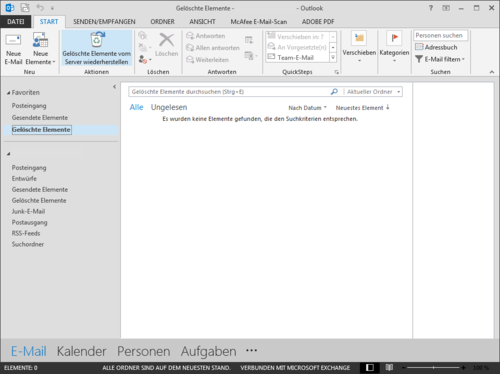The image size is (500, 374).
Task: Switch to Normal view in status bar
Action: click(x=370, y=367)
